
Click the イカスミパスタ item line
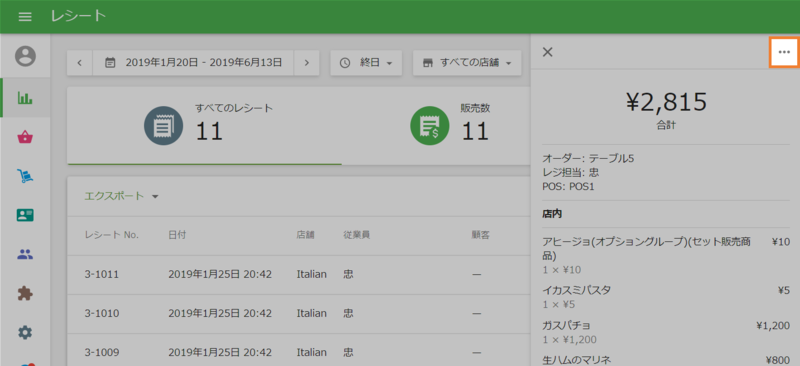click(666, 297)
